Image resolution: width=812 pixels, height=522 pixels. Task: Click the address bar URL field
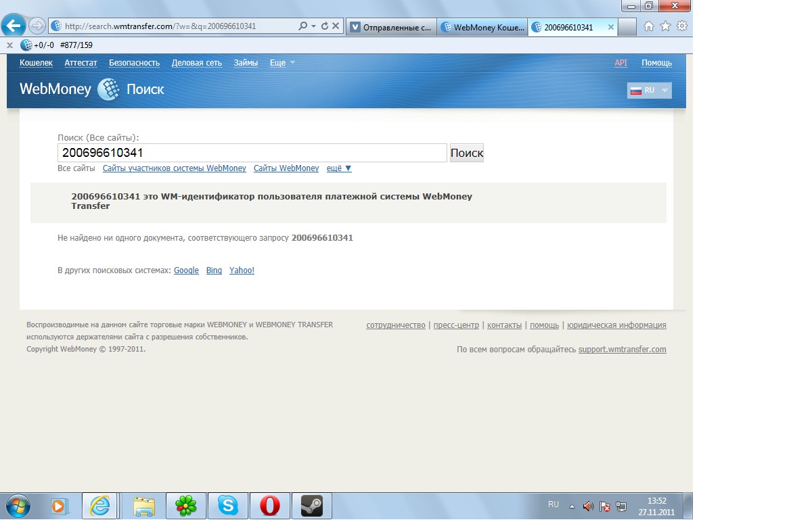(176, 26)
